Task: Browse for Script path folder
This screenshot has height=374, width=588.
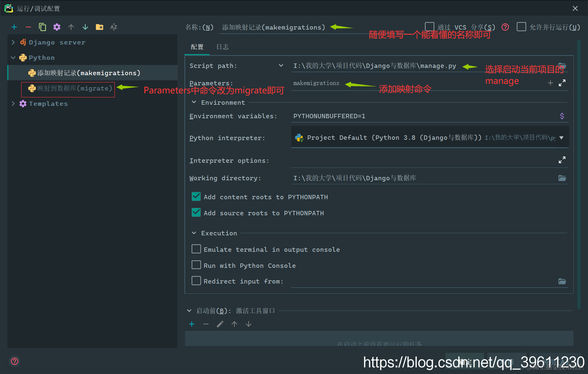Action: [562, 66]
